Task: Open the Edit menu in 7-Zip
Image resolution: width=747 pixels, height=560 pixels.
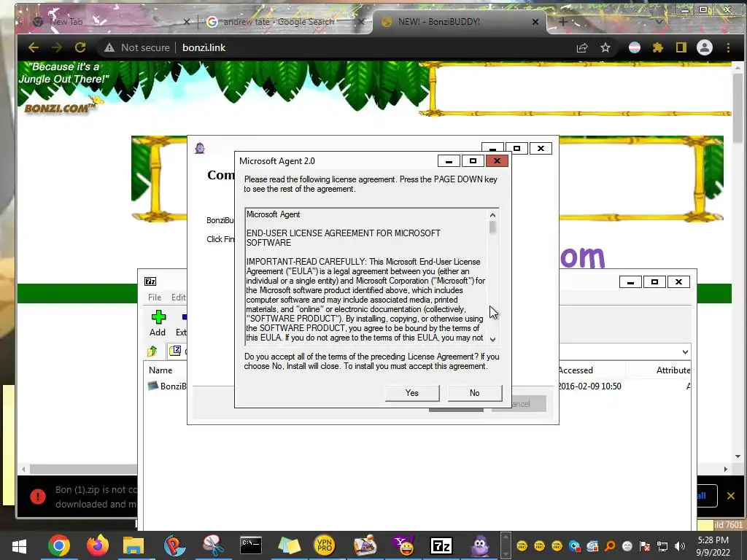Action: click(179, 297)
